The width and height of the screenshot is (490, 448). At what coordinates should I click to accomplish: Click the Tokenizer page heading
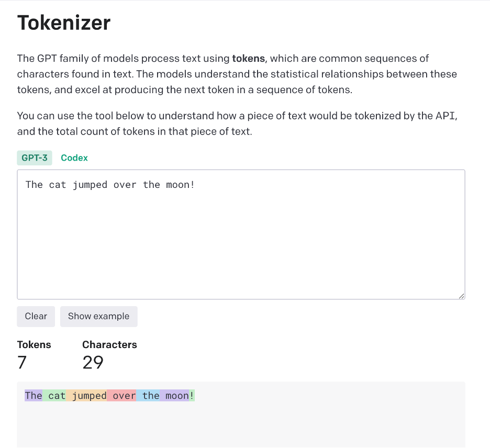(64, 23)
